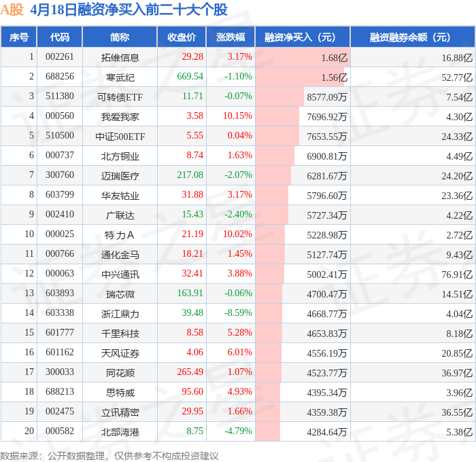Select stock name 寒武纪

pos(120,77)
